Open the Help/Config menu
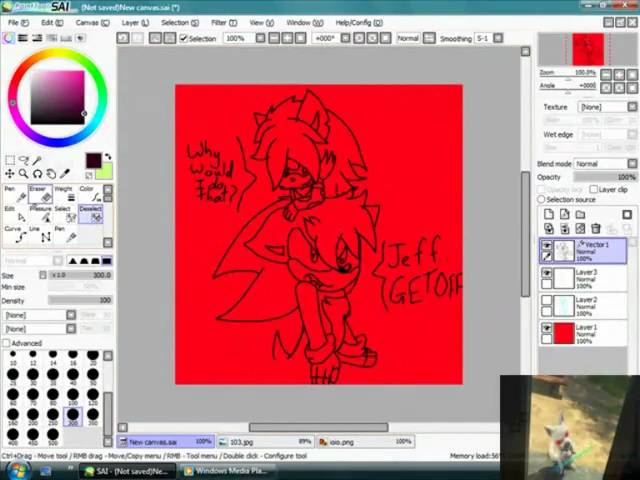Image resolution: width=640 pixels, height=480 pixels. [x=359, y=23]
